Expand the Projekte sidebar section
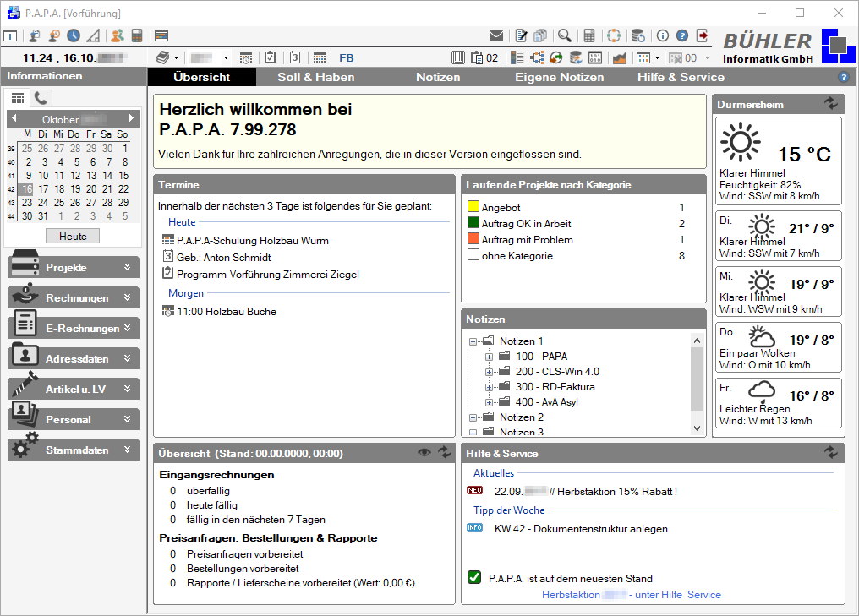Screen dimensions: 859x616 (x=74, y=267)
